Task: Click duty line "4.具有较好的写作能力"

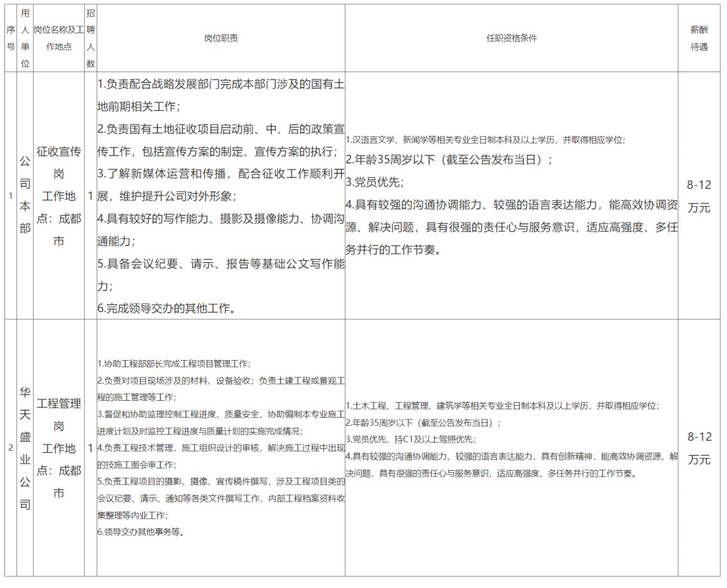Action: coord(221,230)
